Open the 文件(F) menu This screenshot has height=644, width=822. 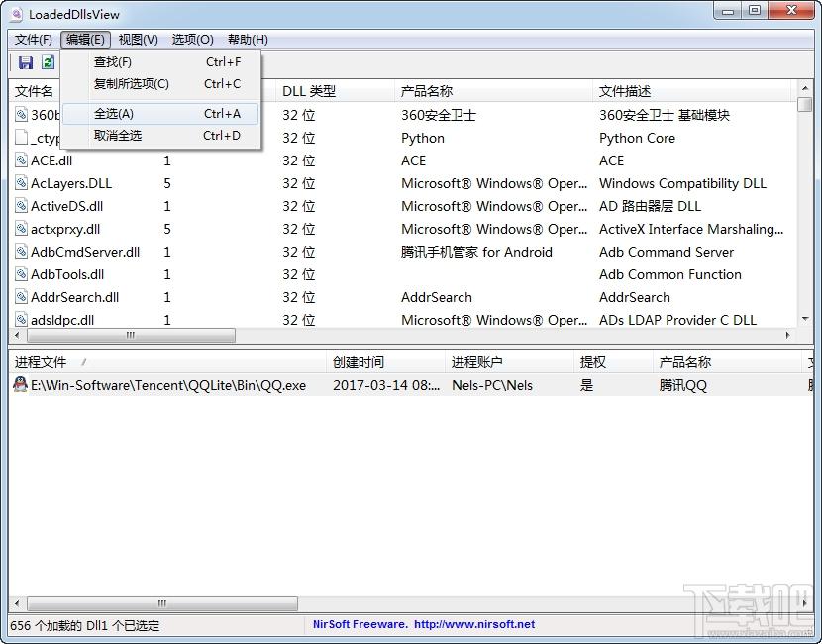click(x=33, y=40)
